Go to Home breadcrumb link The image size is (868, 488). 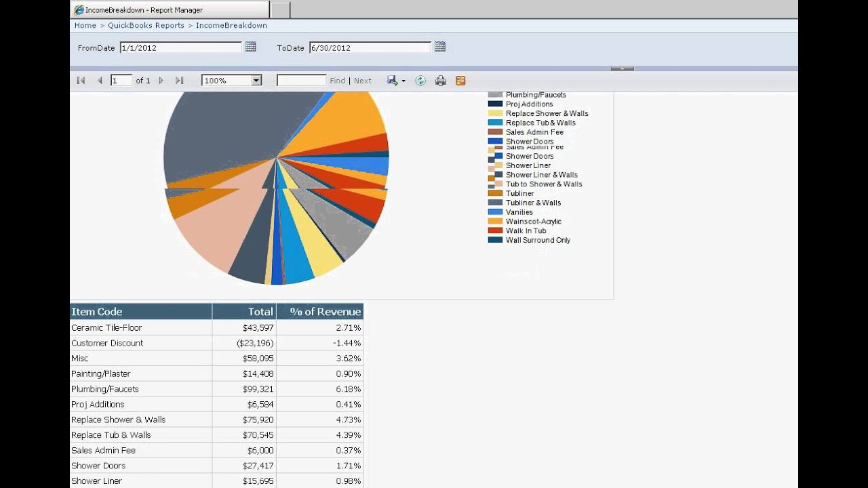pyautogui.click(x=85, y=25)
